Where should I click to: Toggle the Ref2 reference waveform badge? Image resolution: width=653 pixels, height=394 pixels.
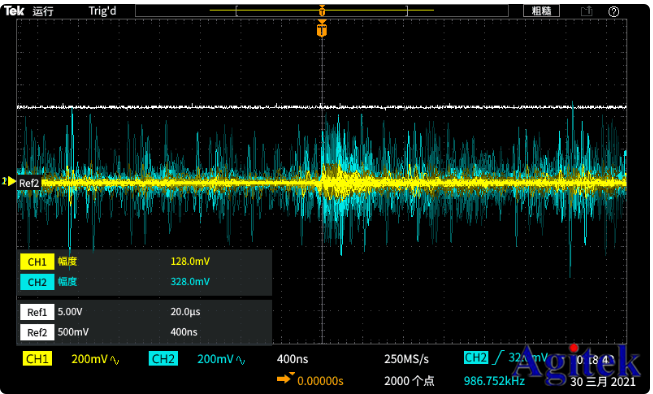click(37, 332)
